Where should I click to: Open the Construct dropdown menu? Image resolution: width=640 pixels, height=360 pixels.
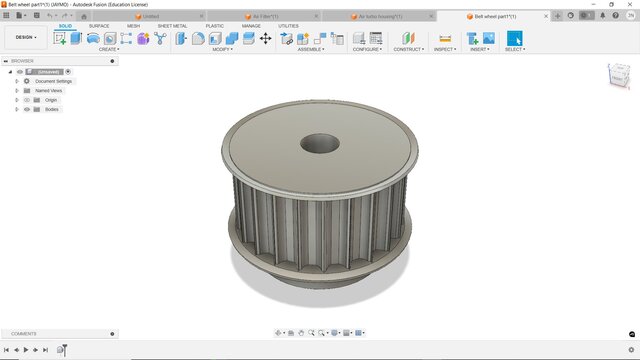click(409, 49)
